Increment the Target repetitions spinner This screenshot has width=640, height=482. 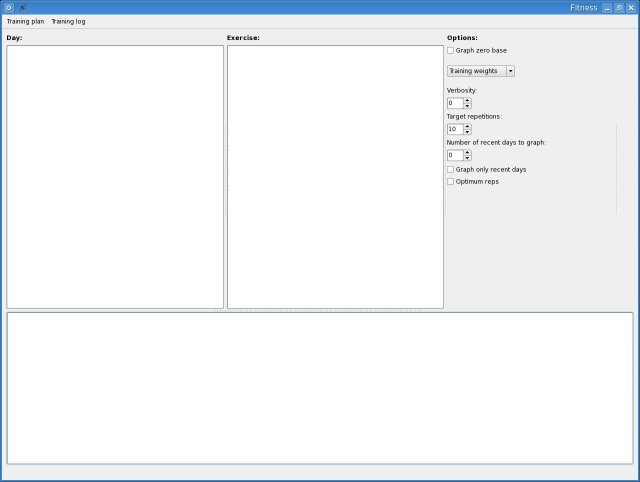point(467,126)
